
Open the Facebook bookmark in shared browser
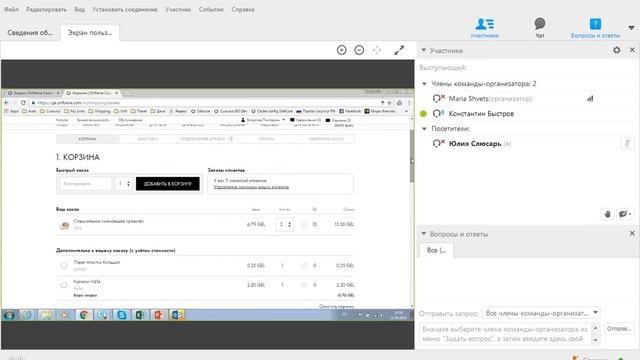350,111
